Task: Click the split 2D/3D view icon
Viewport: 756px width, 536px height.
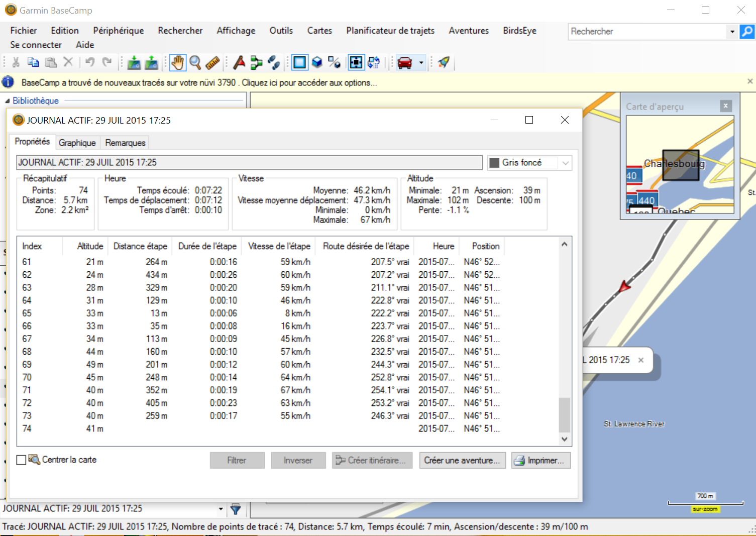Action: click(334, 62)
